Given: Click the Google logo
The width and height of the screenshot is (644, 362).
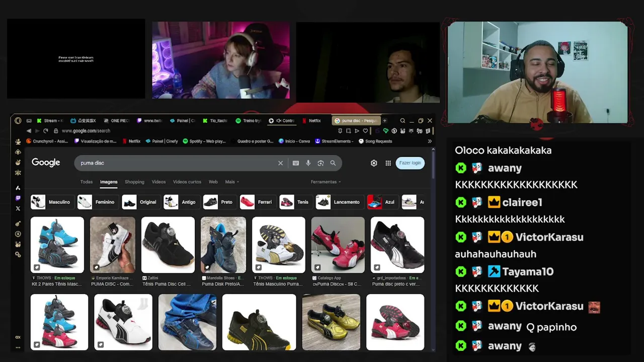Looking at the screenshot, I should click(46, 162).
